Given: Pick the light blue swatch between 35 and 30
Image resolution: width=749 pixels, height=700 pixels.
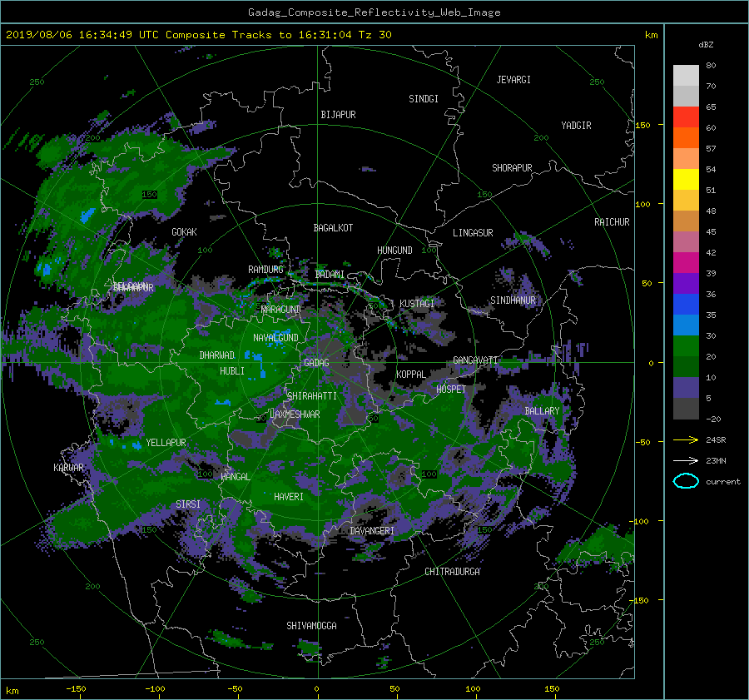Looking at the screenshot, I should (686, 325).
